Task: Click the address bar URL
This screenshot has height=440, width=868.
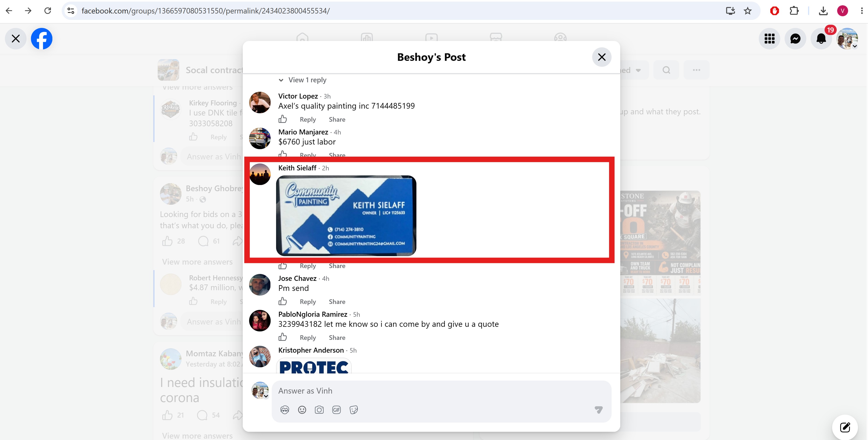Action: click(x=205, y=11)
